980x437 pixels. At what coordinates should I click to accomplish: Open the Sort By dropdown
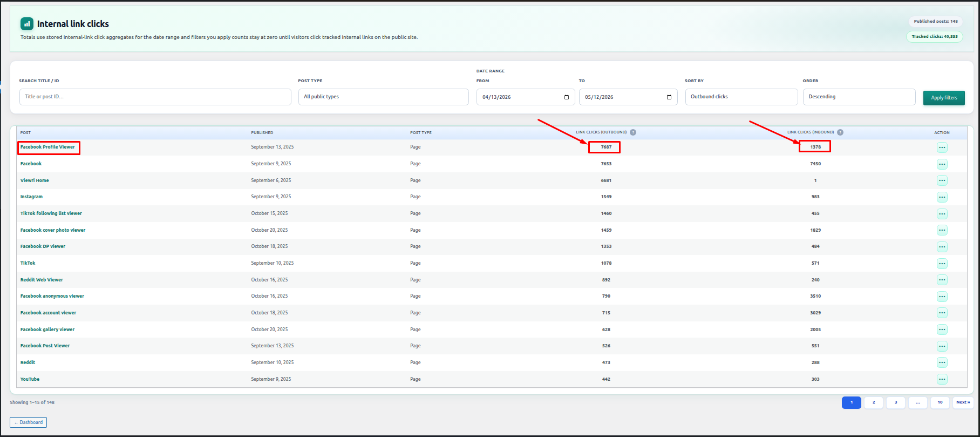coord(741,97)
